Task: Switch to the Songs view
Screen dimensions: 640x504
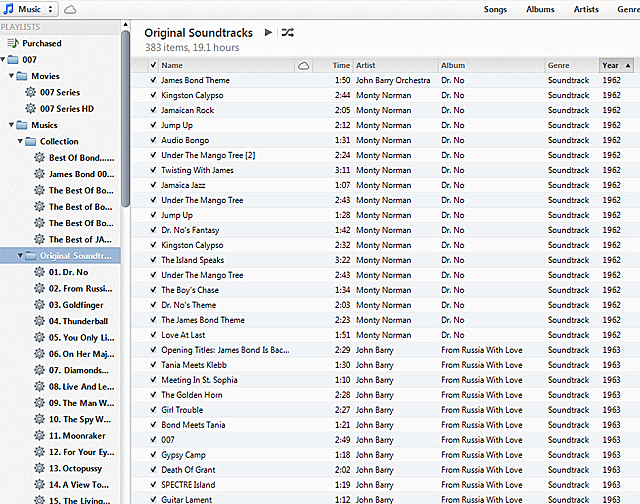Action: (x=495, y=9)
